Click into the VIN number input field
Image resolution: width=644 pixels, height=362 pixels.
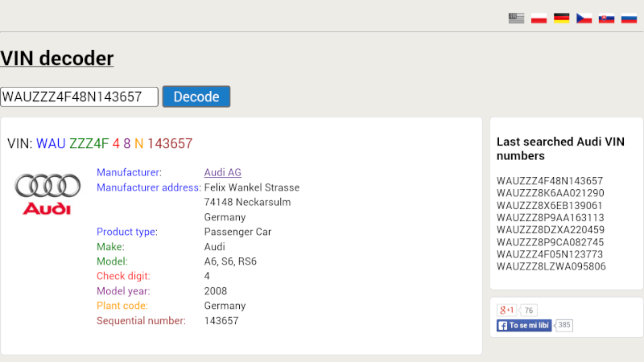[79, 97]
